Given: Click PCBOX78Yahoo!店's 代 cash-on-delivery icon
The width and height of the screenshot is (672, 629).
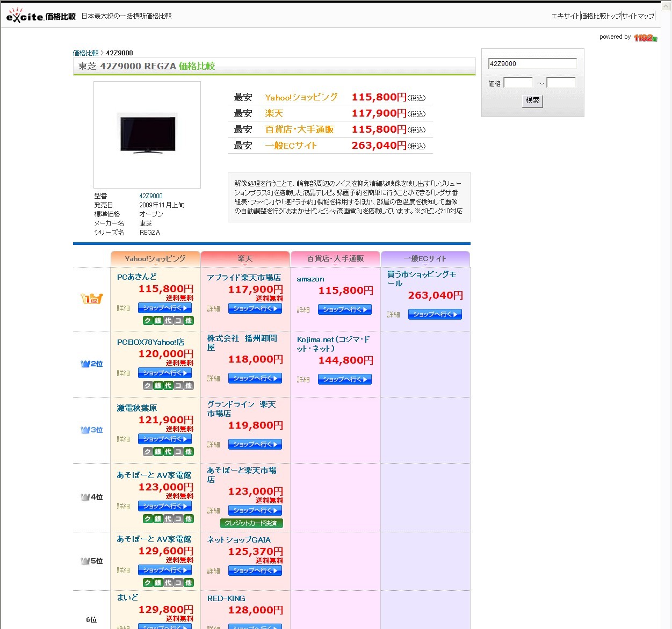Looking at the screenshot, I should (x=168, y=386).
